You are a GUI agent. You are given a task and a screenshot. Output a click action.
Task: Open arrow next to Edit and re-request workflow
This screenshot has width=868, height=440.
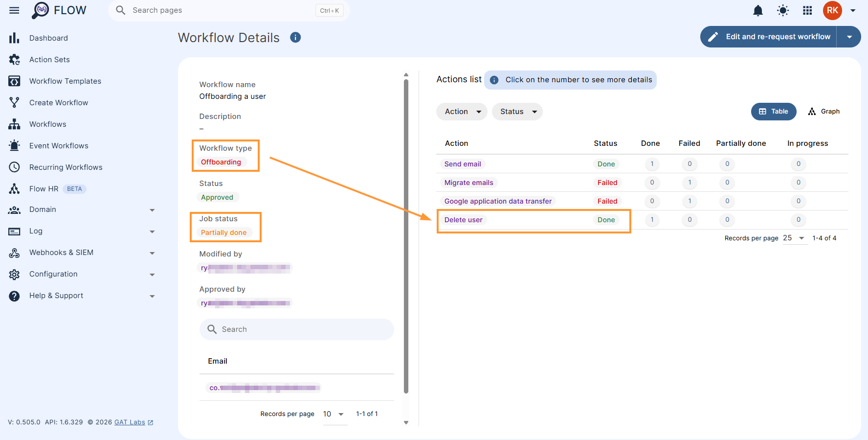[849, 37]
